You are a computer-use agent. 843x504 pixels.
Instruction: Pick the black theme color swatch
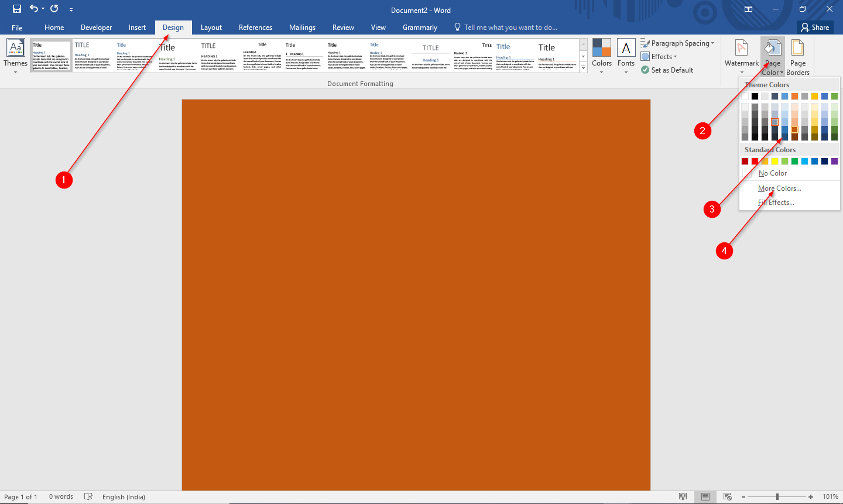point(755,96)
